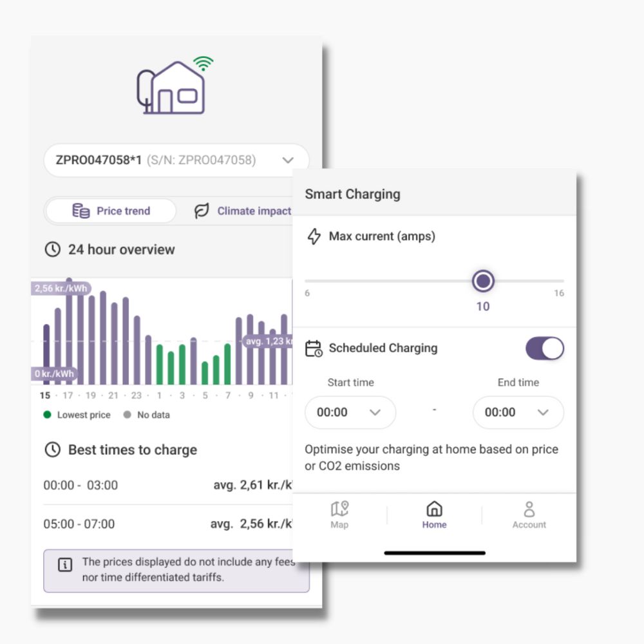Open the Account tab
Screen dimensions: 644x644
click(529, 515)
